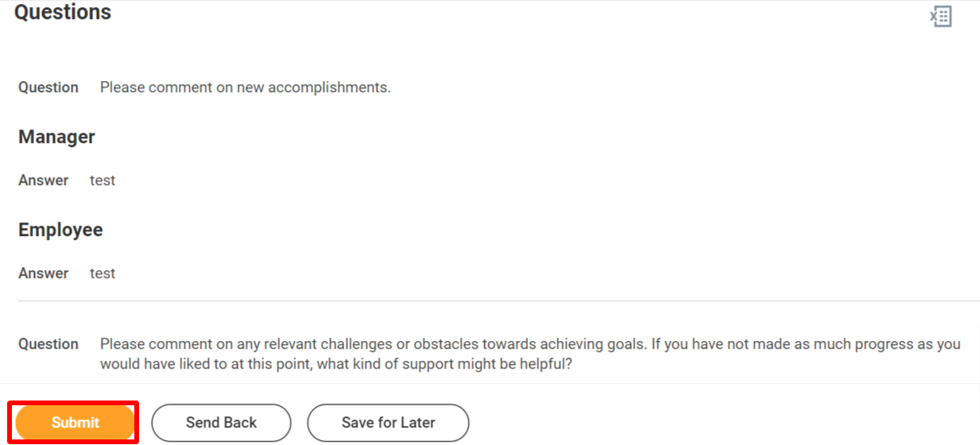Click the first Question label

(x=48, y=87)
